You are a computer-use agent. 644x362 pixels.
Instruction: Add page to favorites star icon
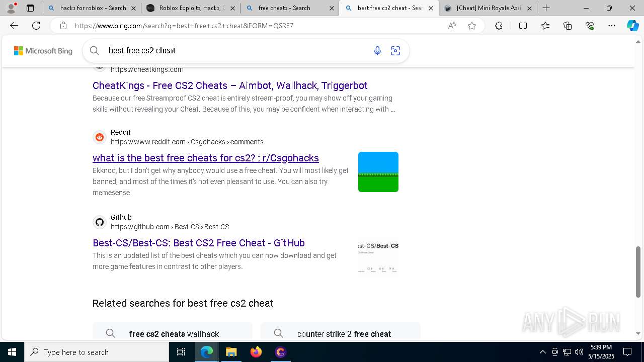(472, 26)
